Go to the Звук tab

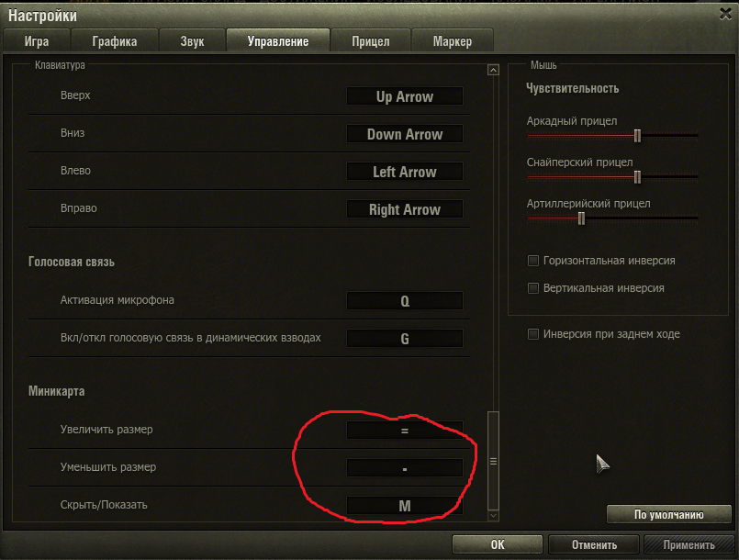192,41
